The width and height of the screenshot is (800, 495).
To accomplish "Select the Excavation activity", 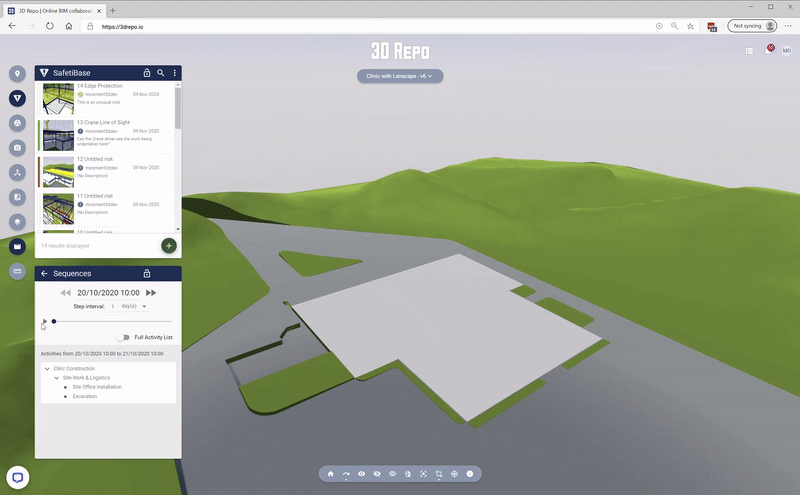I will pos(85,396).
